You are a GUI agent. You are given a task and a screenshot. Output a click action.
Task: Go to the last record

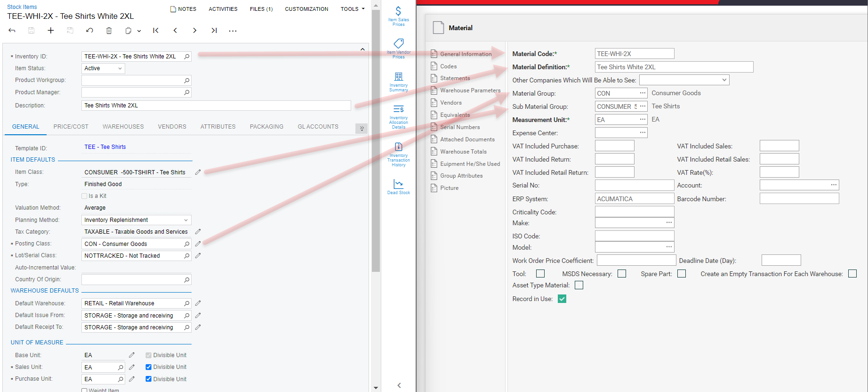pos(214,31)
